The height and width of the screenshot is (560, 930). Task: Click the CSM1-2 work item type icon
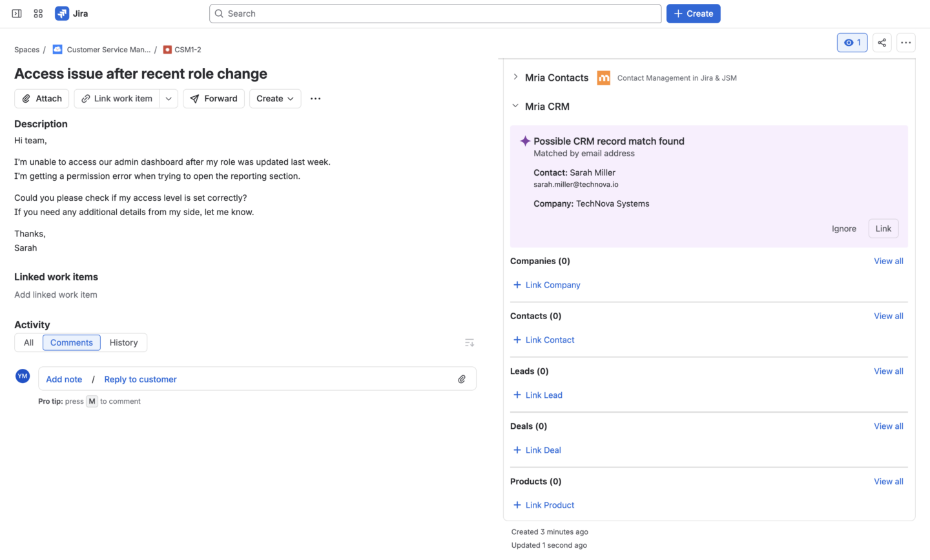[167, 50]
